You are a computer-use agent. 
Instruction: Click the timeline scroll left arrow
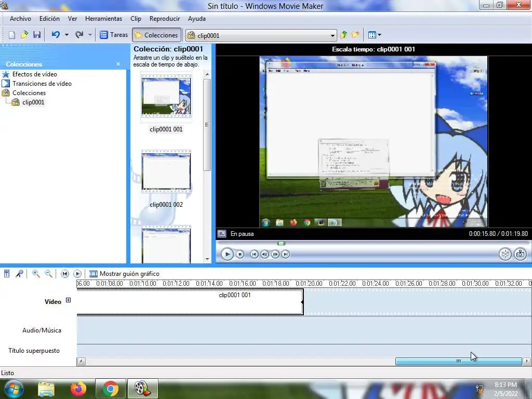[81, 362]
